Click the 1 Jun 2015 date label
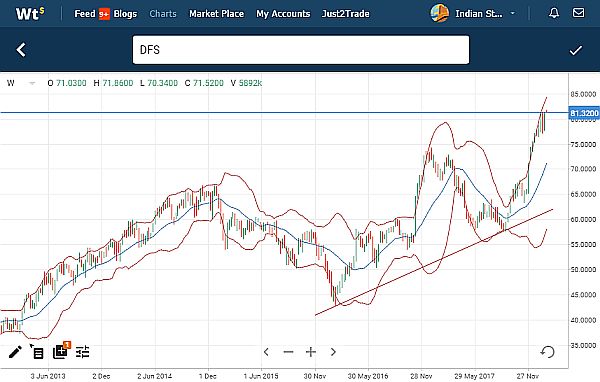This screenshot has height=382, width=600. click(261, 376)
